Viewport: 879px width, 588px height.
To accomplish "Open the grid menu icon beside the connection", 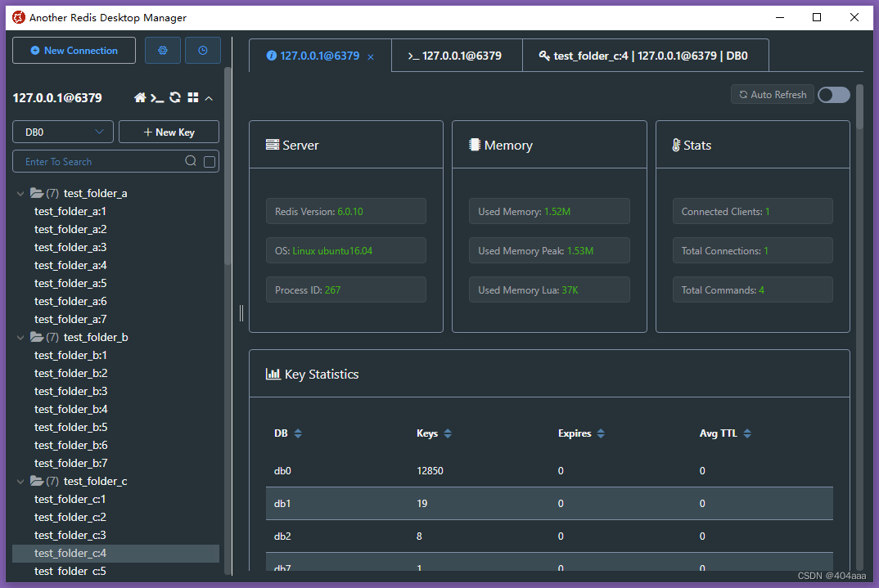I will (193, 97).
